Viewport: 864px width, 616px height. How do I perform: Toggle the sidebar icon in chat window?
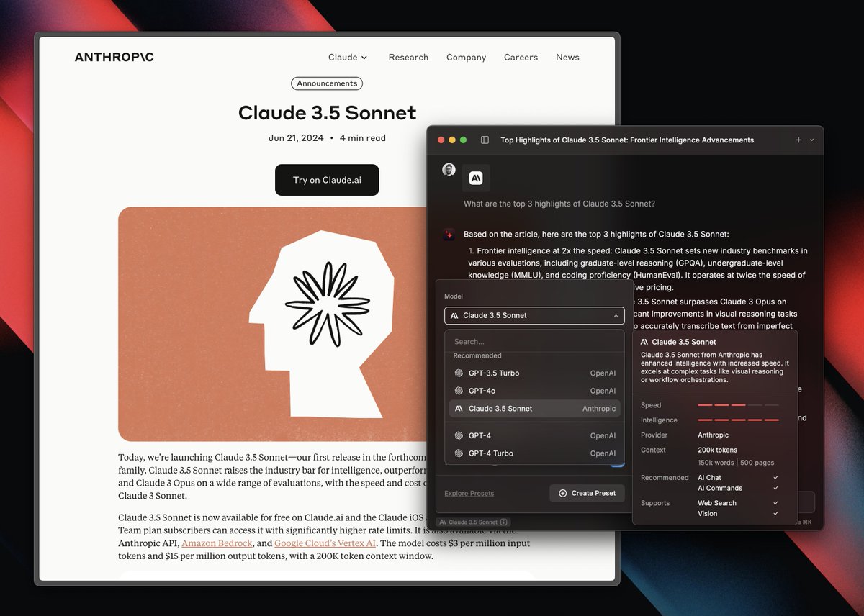[485, 140]
